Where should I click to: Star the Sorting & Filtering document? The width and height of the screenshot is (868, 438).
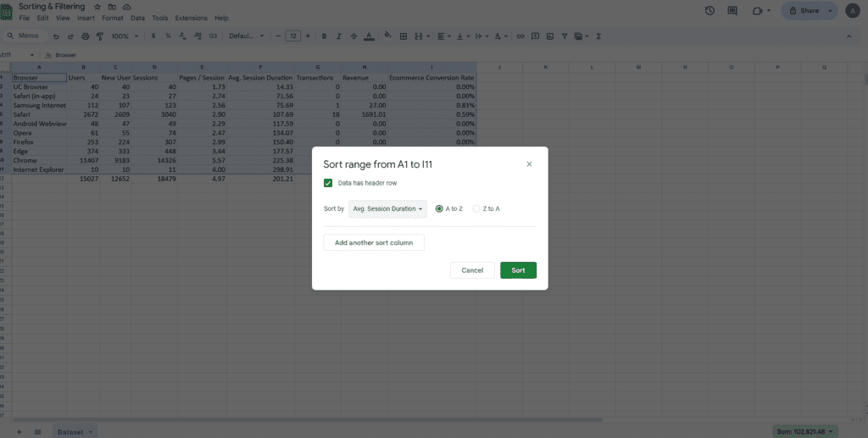tap(97, 7)
